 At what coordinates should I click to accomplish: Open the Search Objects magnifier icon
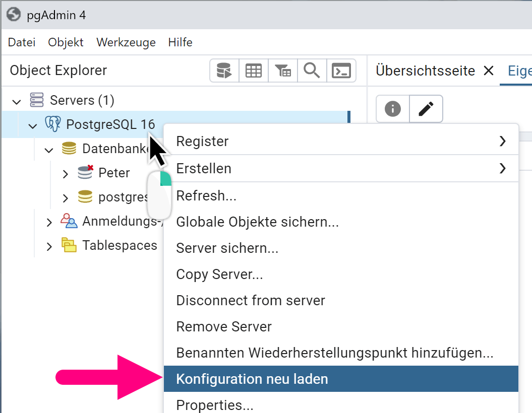click(x=312, y=71)
